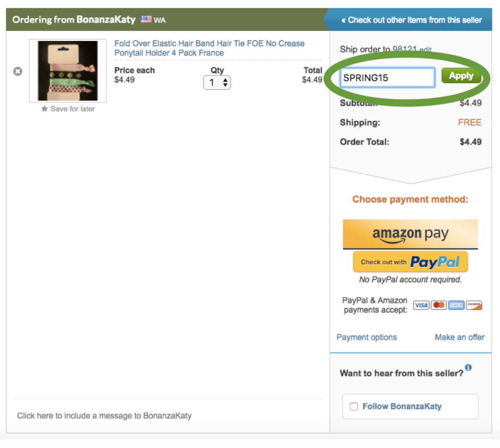This screenshot has width=500, height=448.
Task: Open Check out other items from this seller
Action: 412,20
